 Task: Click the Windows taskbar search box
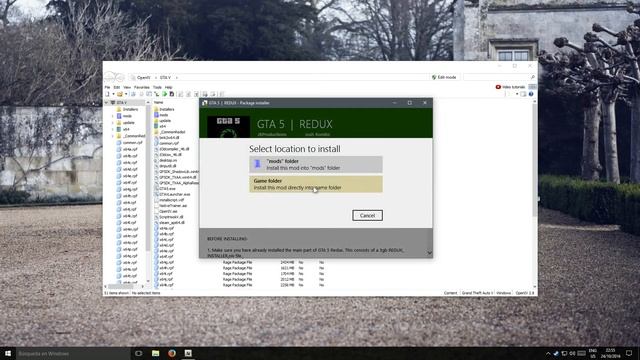tap(73, 353)
